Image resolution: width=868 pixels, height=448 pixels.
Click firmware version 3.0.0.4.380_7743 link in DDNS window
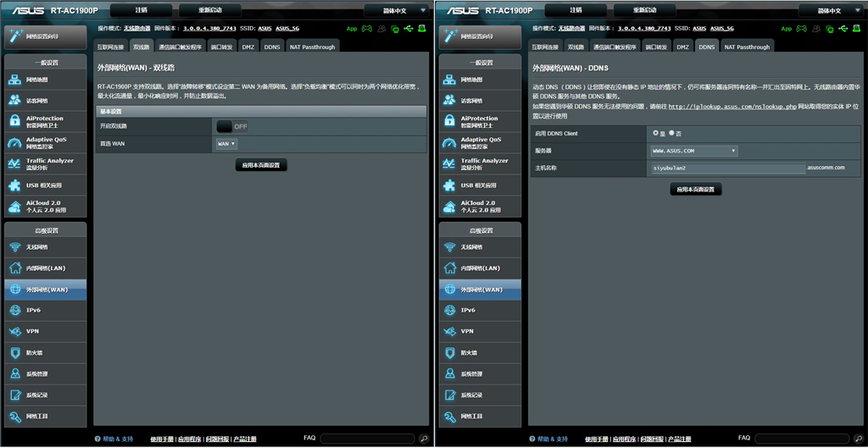point(644,28)
